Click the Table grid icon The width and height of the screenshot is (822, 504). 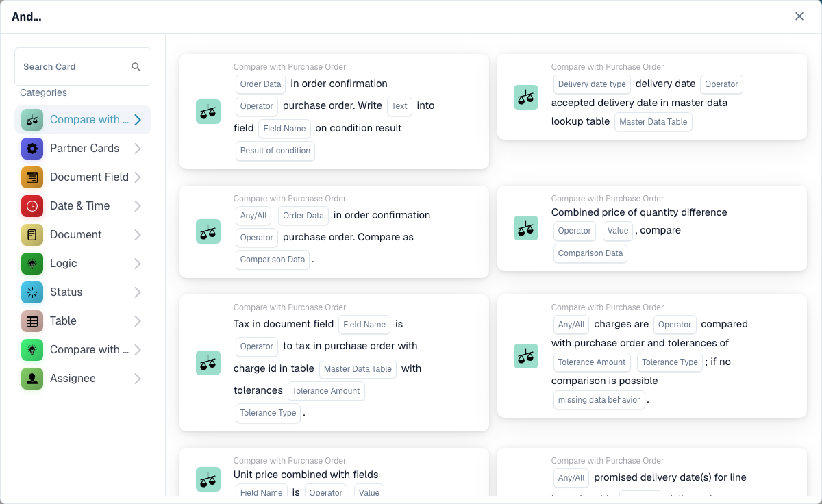pos(32,321)
